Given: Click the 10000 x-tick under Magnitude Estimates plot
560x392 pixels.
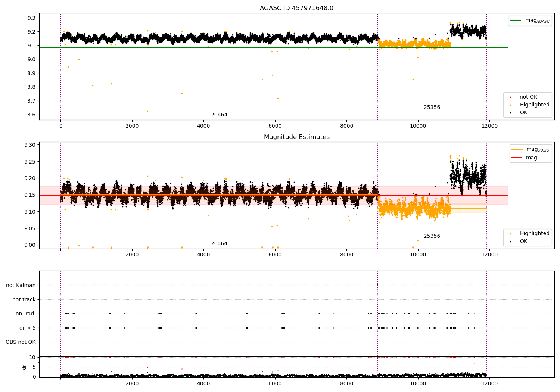Looking at the screenshot, I should click(418, 255).
